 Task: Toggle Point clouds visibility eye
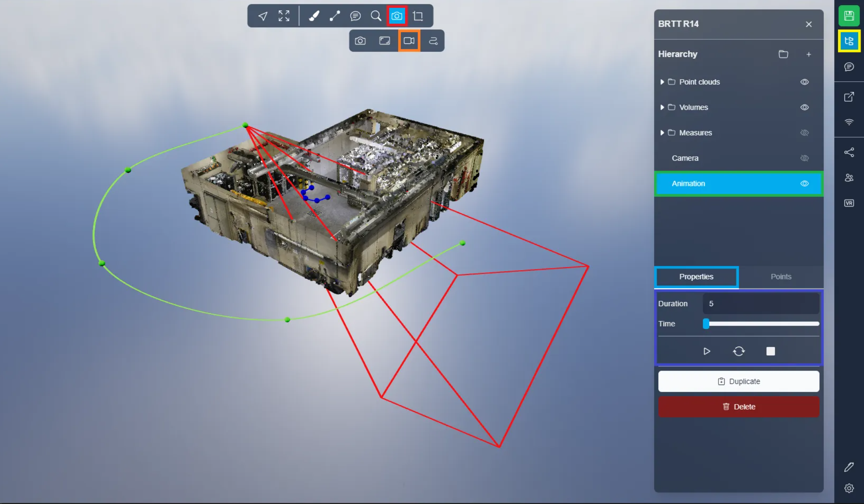pos(804,82)
